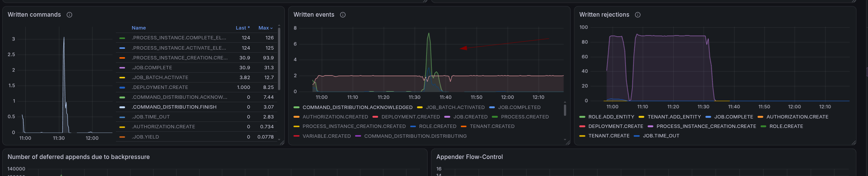Click purple swatch of .JOB.COMPLETE commands row
This screenshot has width=868, height=176.
pyautogui.click(x=122, y=68)
